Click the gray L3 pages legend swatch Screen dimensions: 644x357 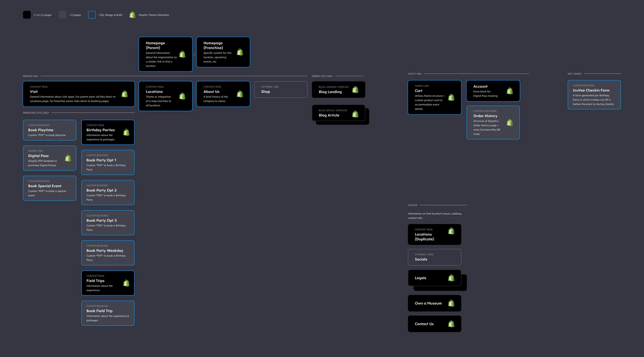pyautogui.click(x=63, y=15)
